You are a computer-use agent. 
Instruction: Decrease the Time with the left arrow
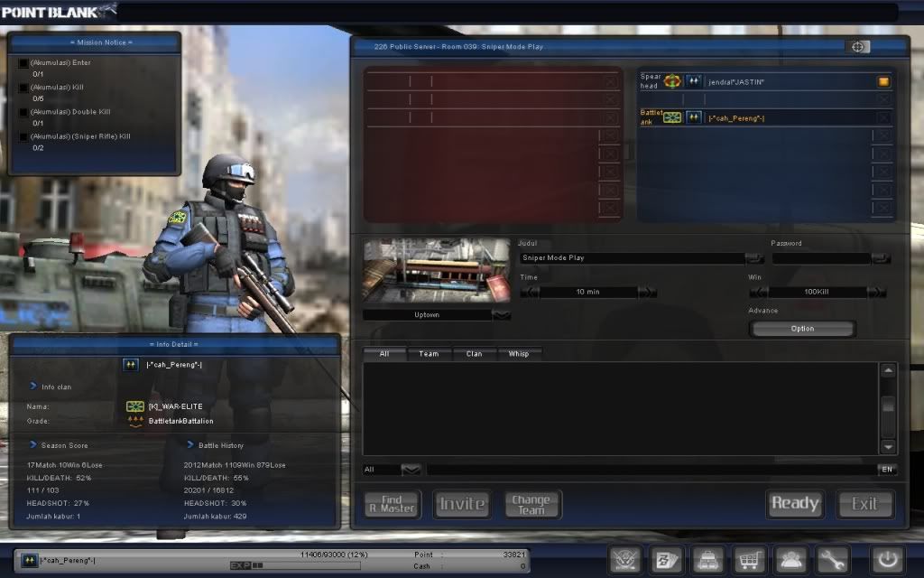(x=530, y=292)
